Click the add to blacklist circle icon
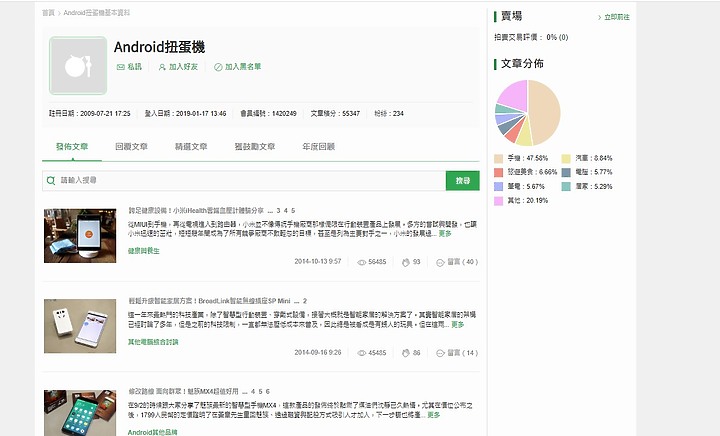This screenshot has height=436, width=720. (218, 67)
